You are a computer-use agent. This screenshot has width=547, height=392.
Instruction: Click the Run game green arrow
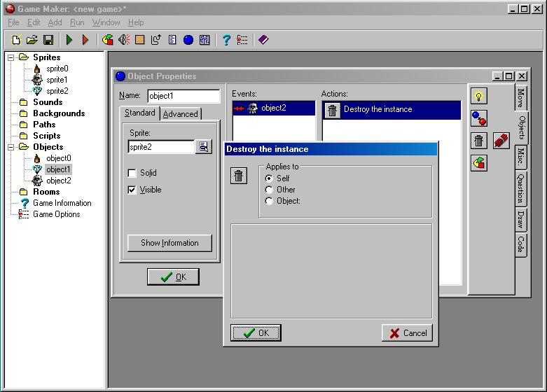click(69, 41)
